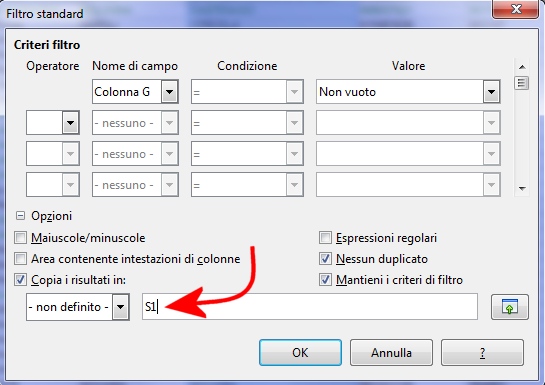
Task: Collapse the Opzioni section toggle
Action: (21, 216)
